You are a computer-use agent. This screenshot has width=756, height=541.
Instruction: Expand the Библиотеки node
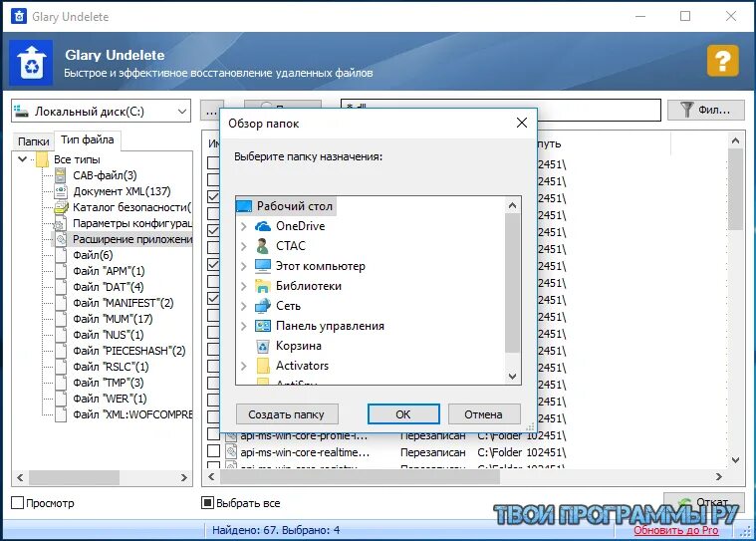[x=243, y=286]
